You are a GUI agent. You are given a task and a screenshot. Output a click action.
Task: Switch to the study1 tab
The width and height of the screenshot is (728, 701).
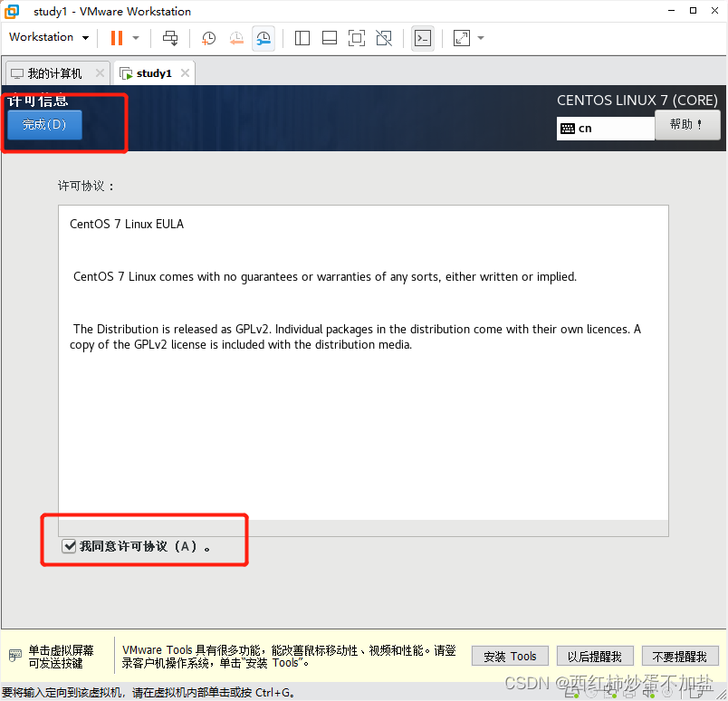point(153,73)
